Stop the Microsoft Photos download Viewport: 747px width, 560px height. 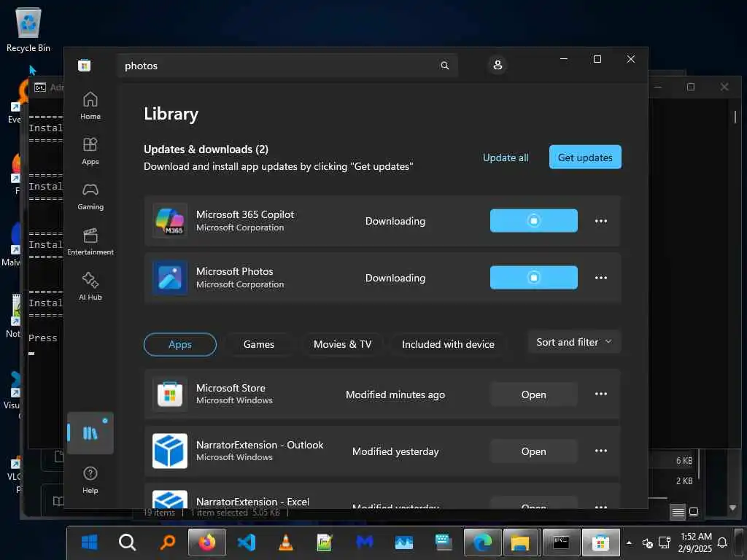coord(533,278)
